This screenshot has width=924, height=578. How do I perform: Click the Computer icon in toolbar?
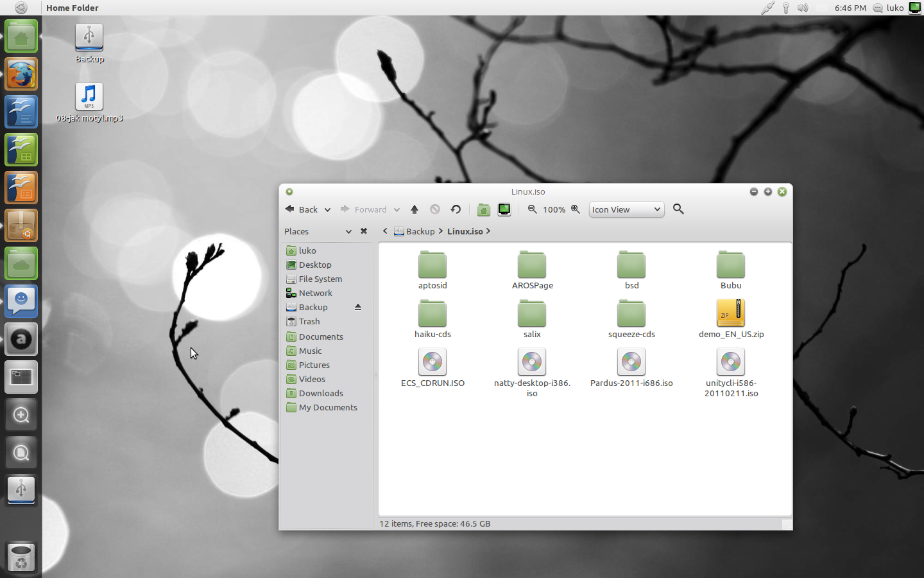tap(504, 209)
